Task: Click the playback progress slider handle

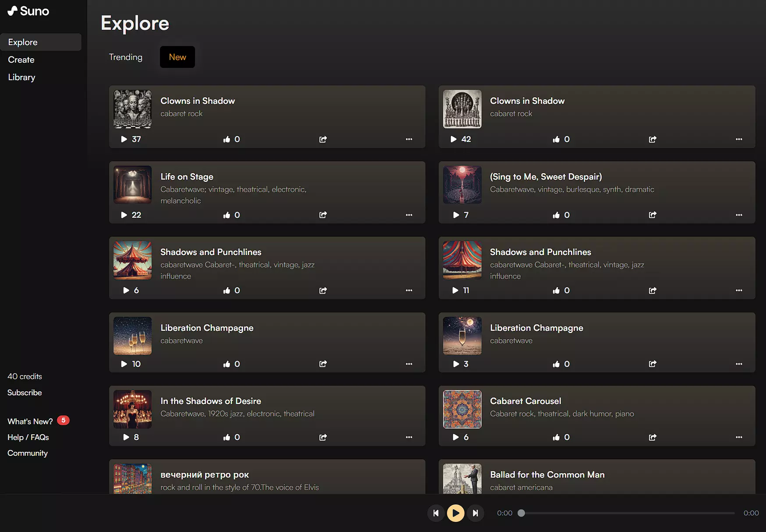Action: click(x=521, y=513)
